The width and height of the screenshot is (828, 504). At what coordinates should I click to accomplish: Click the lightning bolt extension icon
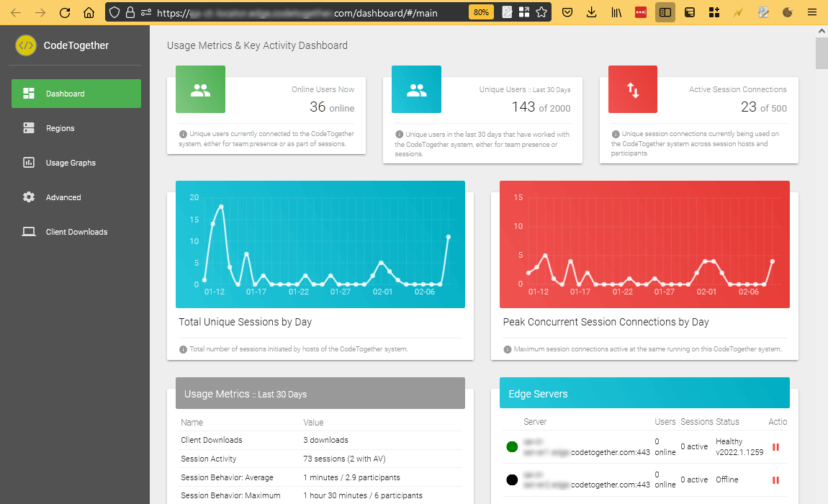[738, 12]
